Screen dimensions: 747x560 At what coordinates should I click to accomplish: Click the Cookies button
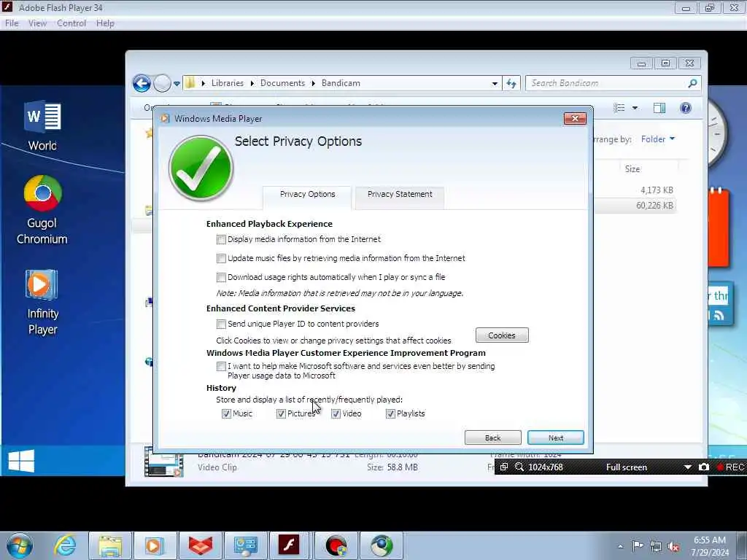(x=502, y=335)
